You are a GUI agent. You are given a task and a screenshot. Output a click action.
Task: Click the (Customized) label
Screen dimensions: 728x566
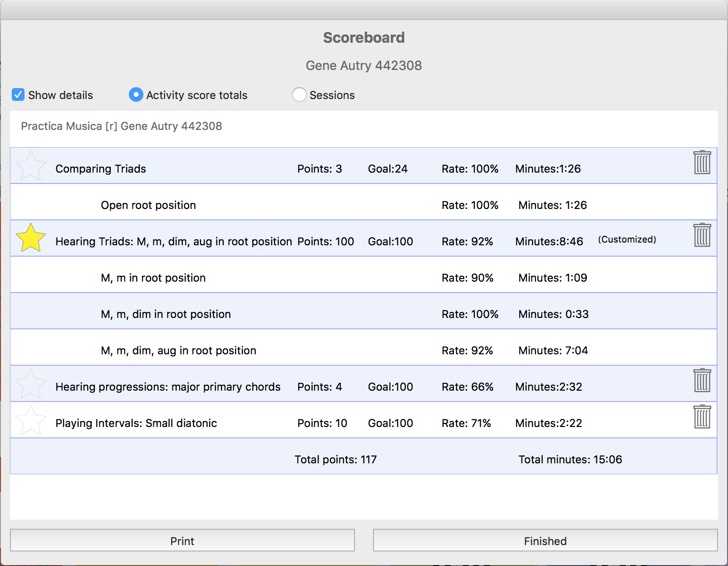pyautogui.click(x=627, y=239)
